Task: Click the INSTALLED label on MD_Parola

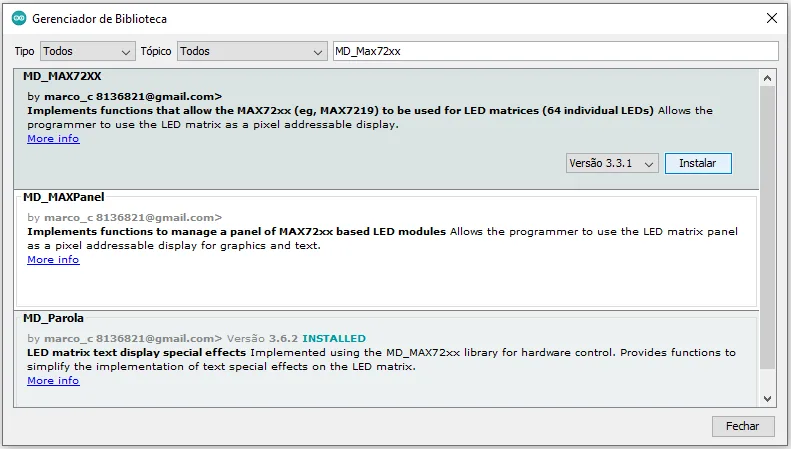Action: tap(334, 339)
